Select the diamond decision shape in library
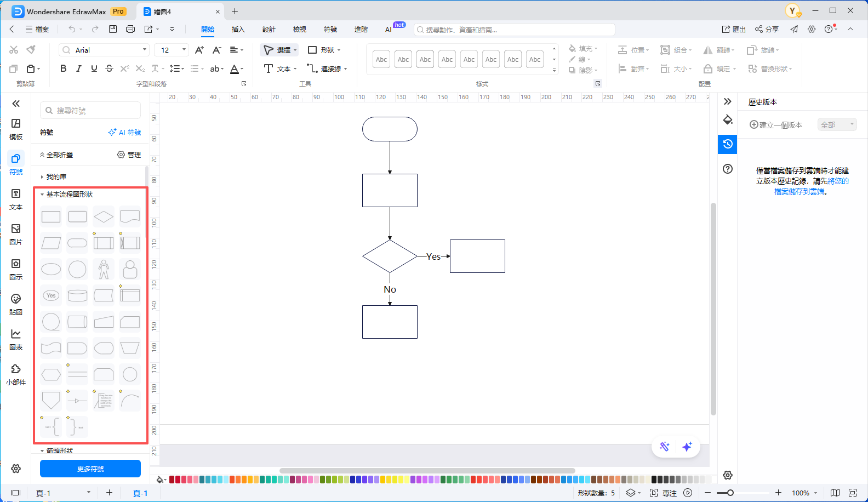Viewport: 868px width, 502px height. coord(104,216)
